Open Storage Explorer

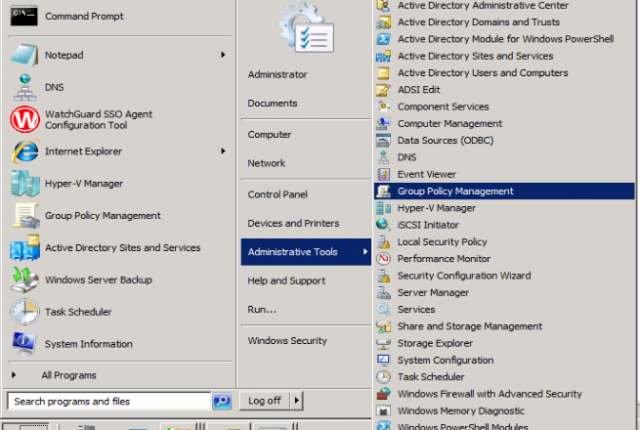coord(435,344)
